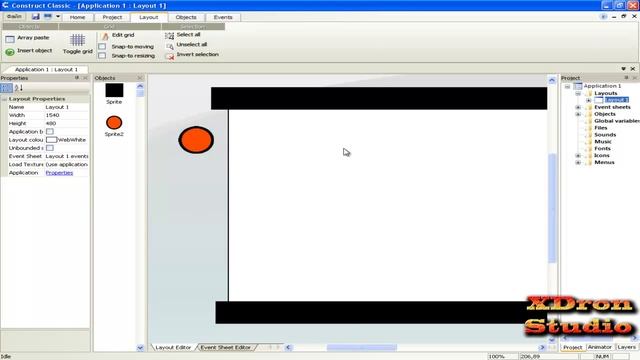The width and height of the screenshot is (640, 360).
Task: Open the quick access toolbar dropdown arrow
Action: point(58,17)
